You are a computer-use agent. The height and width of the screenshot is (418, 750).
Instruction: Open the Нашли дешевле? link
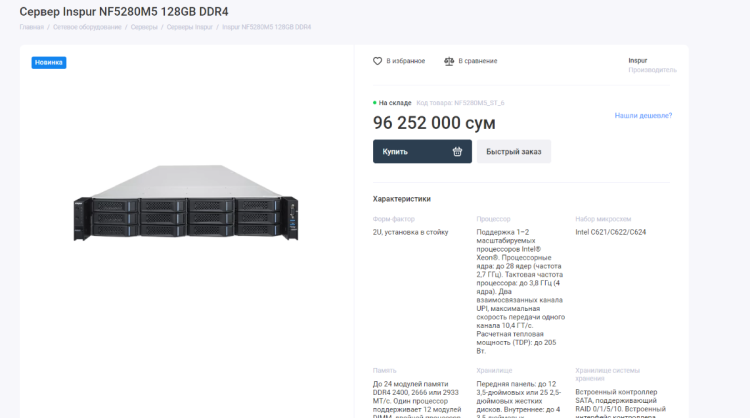click(642, 116)
